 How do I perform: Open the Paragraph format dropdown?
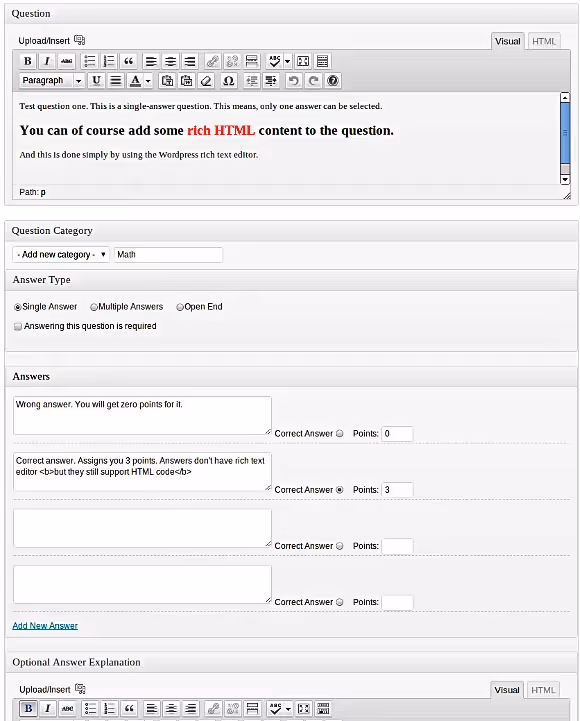pos(52,80)
